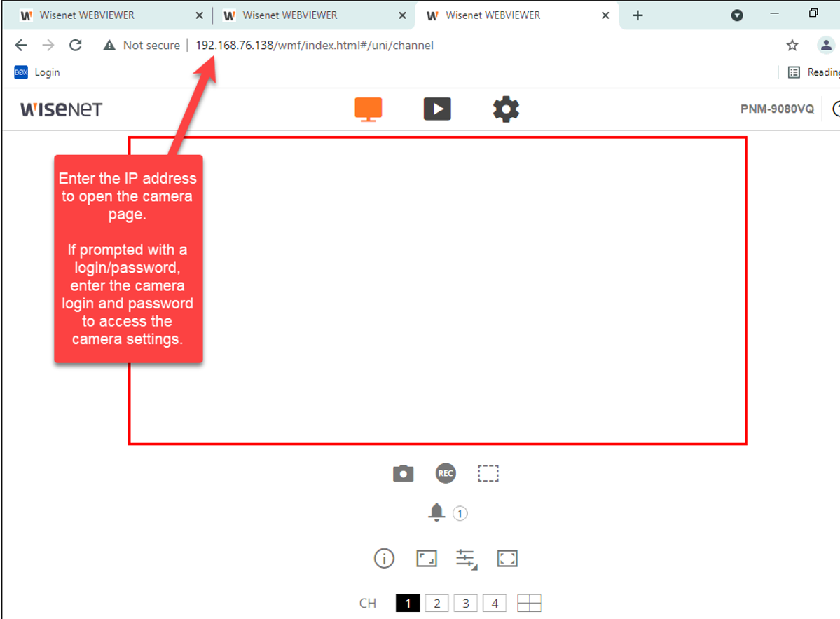Click the alarm bell icon
This screenshot has height=619, width=840.
(x=436, y=513)
